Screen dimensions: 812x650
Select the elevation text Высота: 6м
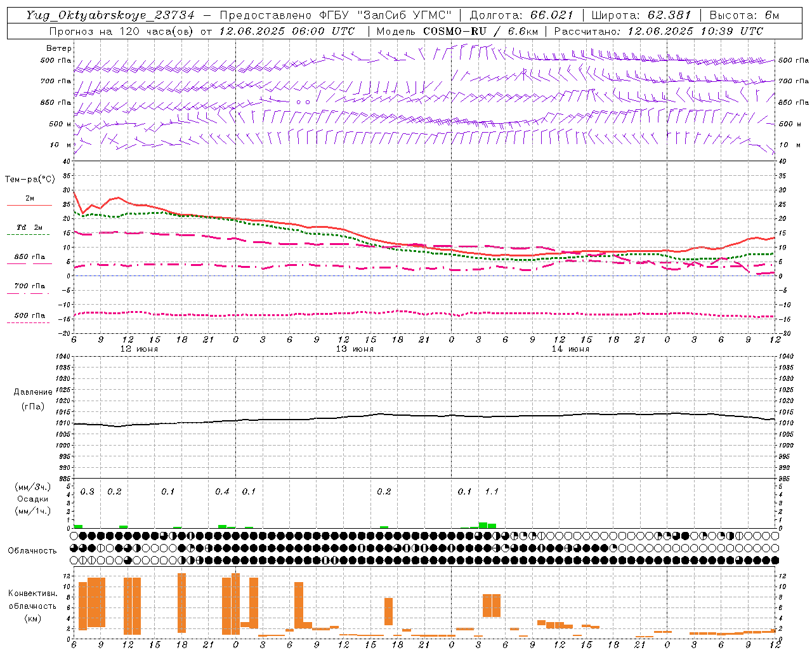click(744, 15)
